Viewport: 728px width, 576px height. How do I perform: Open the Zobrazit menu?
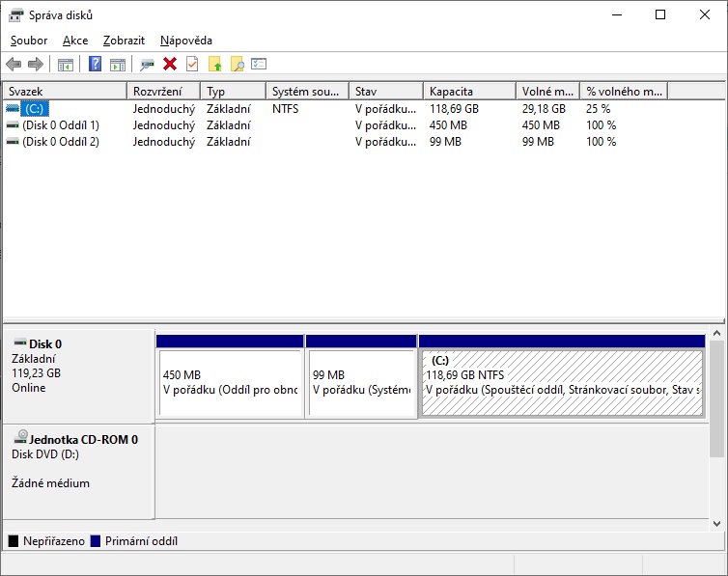click(x=124, y=41)
